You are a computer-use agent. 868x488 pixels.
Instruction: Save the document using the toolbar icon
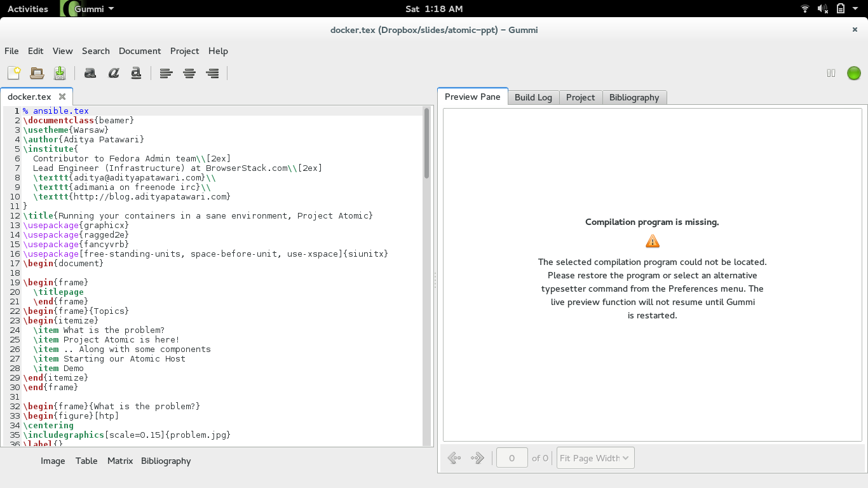60,73
